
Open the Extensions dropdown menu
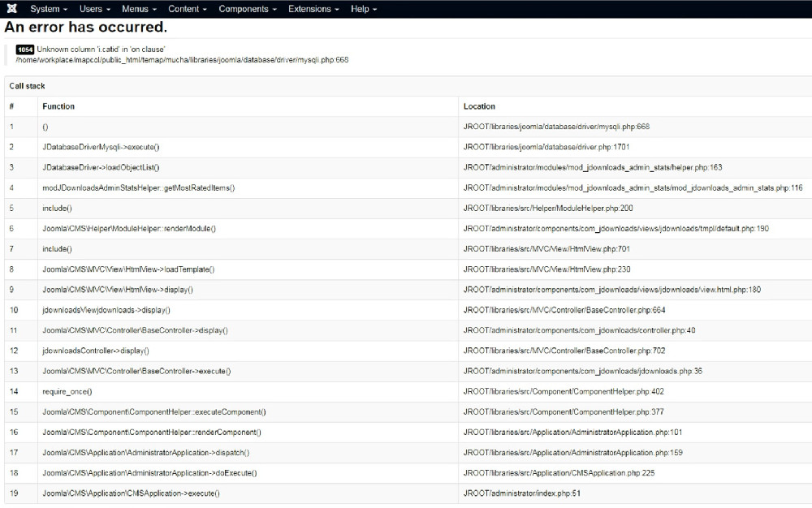tap(314, 9)
